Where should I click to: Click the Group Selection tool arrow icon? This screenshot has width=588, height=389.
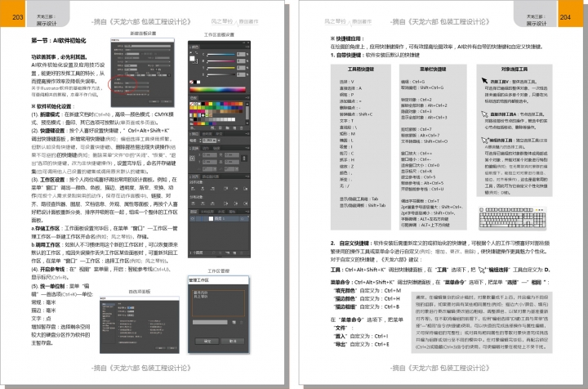pyautogui.click(x=485, y=140)
